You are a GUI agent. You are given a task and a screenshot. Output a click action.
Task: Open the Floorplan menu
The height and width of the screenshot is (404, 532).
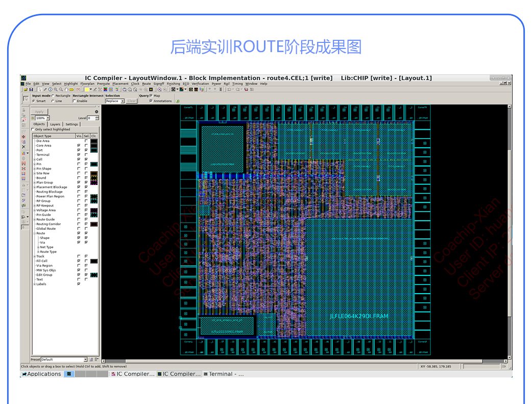[87, 84]
